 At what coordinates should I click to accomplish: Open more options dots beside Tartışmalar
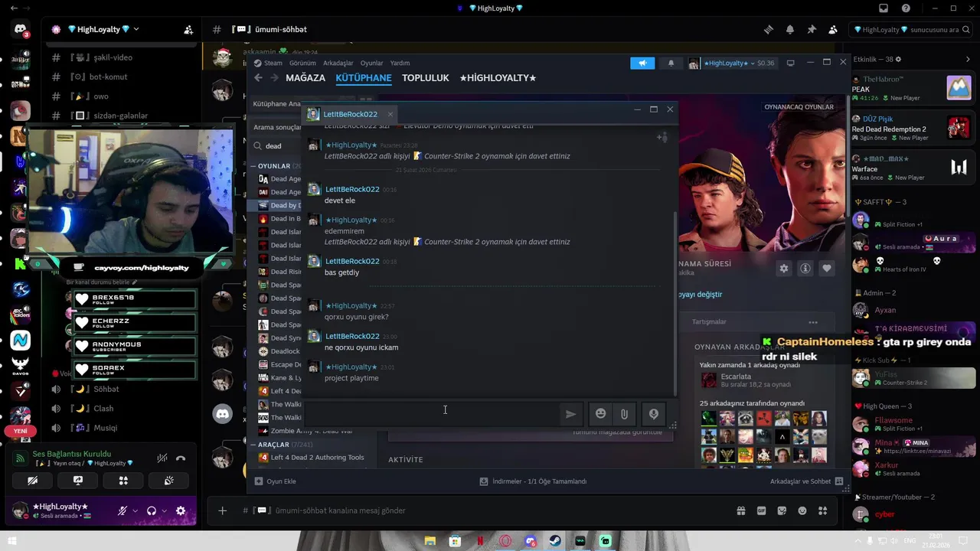813,322
